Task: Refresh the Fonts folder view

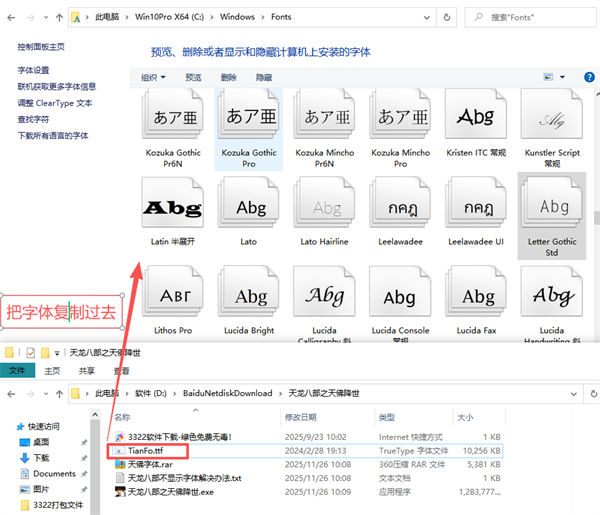Action: (x=447, y=18)
